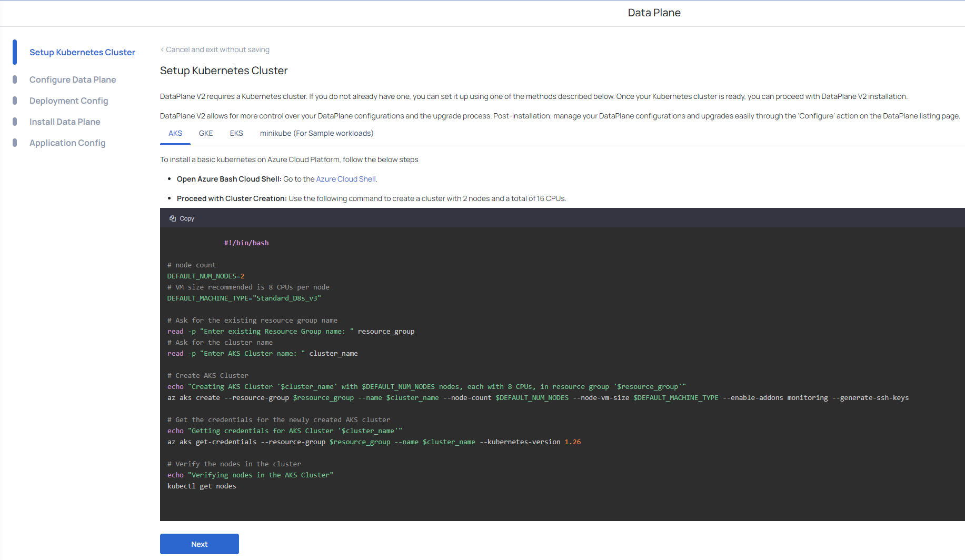This screenshot has height=560, width=965.
Task: Open the Install Data Plane step
Action: [65, 122]
